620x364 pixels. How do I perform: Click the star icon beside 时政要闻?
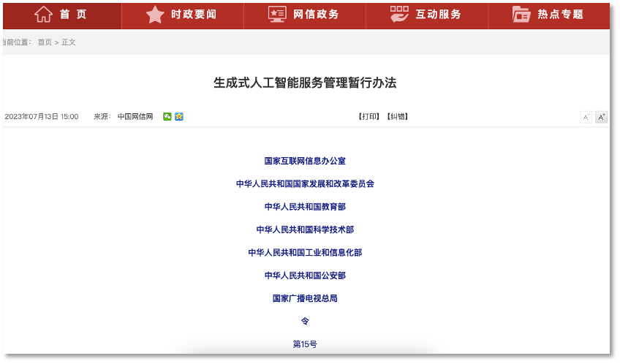pyautogui.click(x=155, y=15)
